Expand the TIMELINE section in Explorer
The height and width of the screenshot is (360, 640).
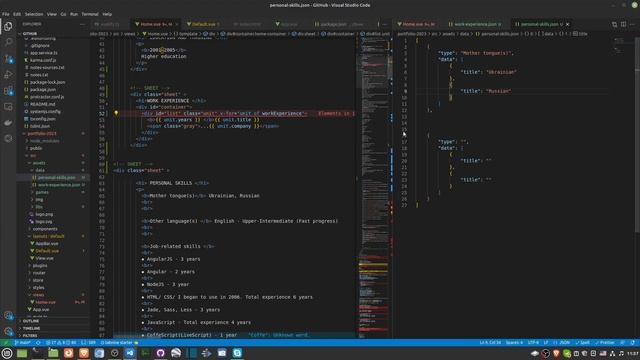tap(31, 328)
